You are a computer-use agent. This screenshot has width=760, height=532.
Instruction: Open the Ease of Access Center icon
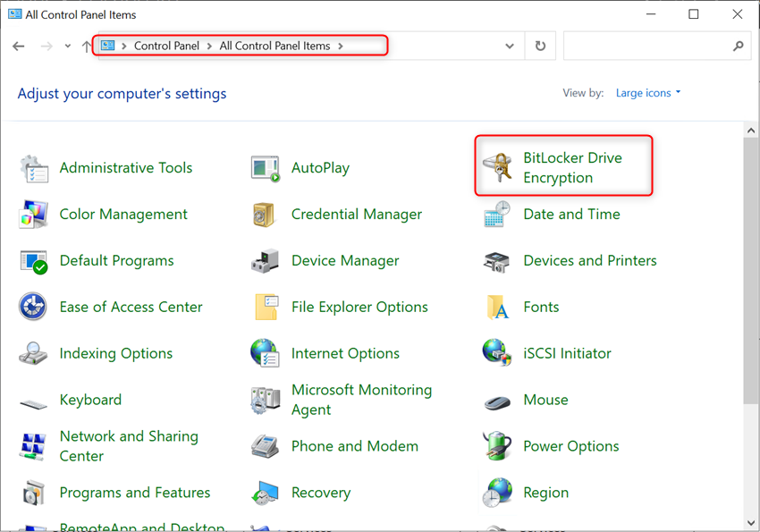click(32, 307)
